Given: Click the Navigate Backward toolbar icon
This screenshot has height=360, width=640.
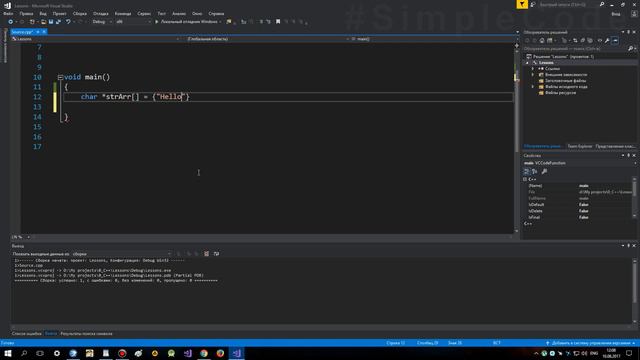Looking at the screenshot, I should 11,22.
